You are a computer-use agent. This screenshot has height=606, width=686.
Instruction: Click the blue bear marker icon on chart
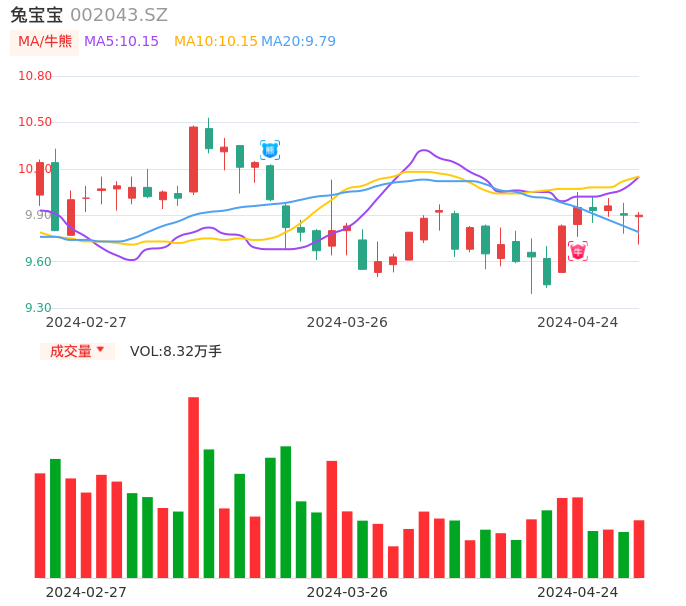click(270, 150)
